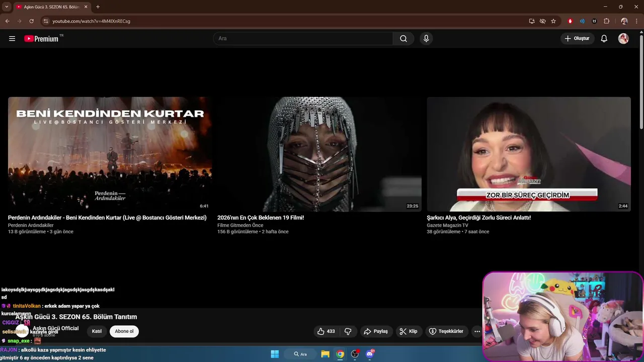Image resolution: width=644 pixels, height=362 pixels.
Task: Open the blue sound-wave extension
Action: coord(582,21)
